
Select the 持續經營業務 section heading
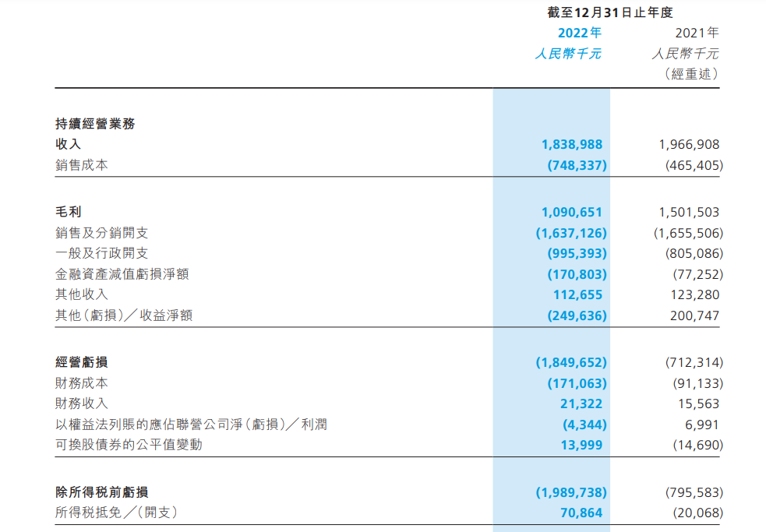(95, 124)
